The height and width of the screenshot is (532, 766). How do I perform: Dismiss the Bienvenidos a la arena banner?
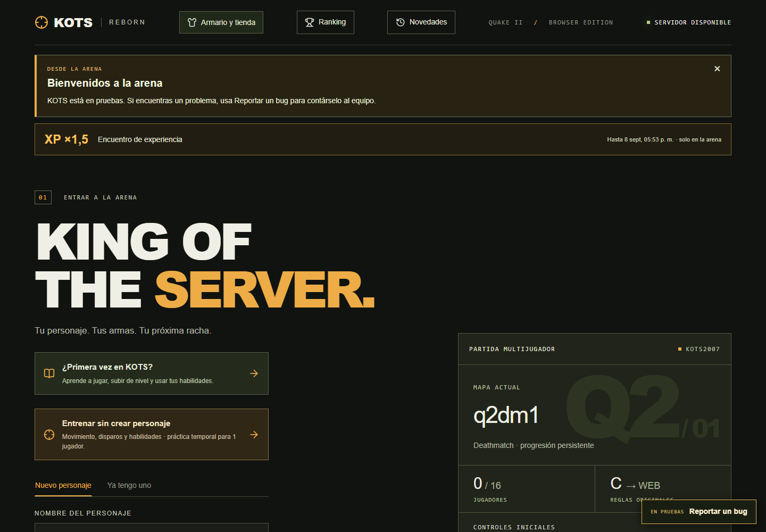[x=717, y=69]
